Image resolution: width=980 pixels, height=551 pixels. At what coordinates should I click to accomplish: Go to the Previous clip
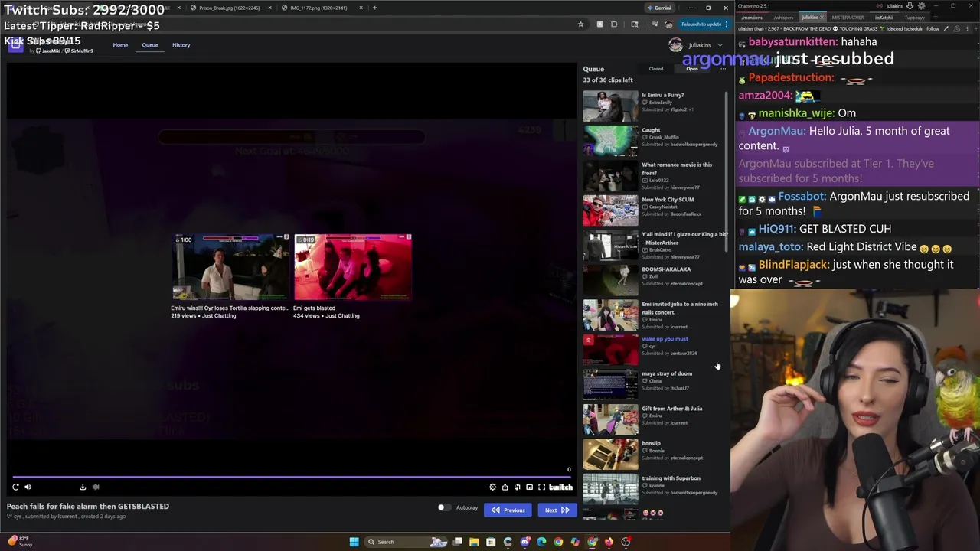point(508,510)
